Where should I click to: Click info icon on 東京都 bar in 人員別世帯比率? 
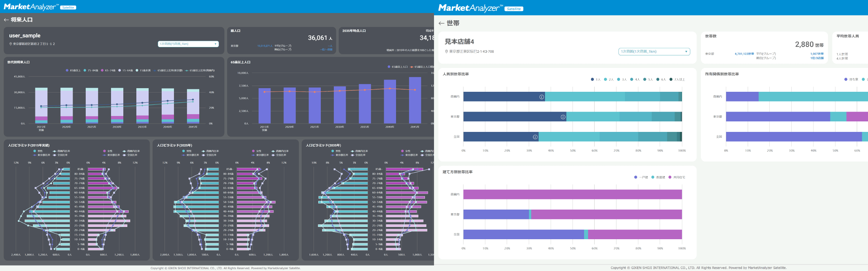pos(563,117)
